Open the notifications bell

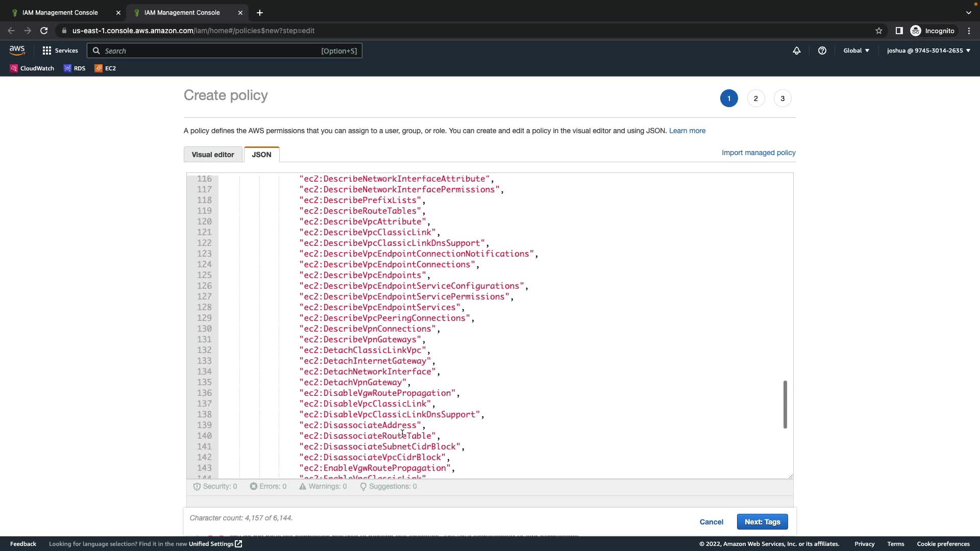coord(796,51)
